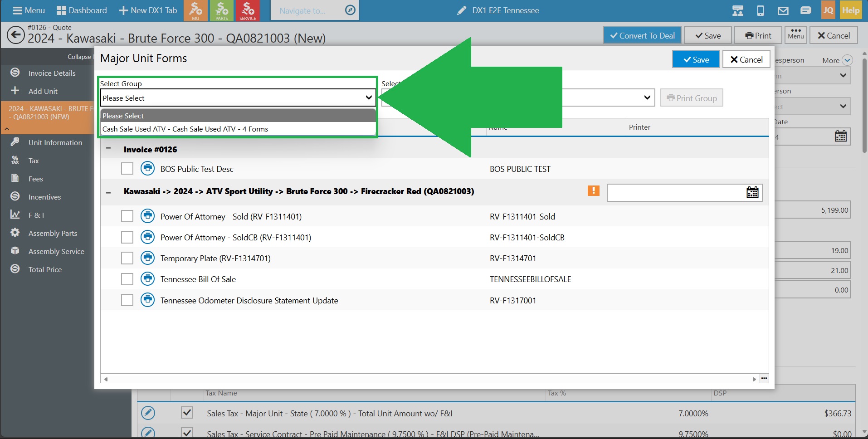Click the page vertical scrollbar
The width and height of the screenshot is (868, 439).
click(864, 105)
